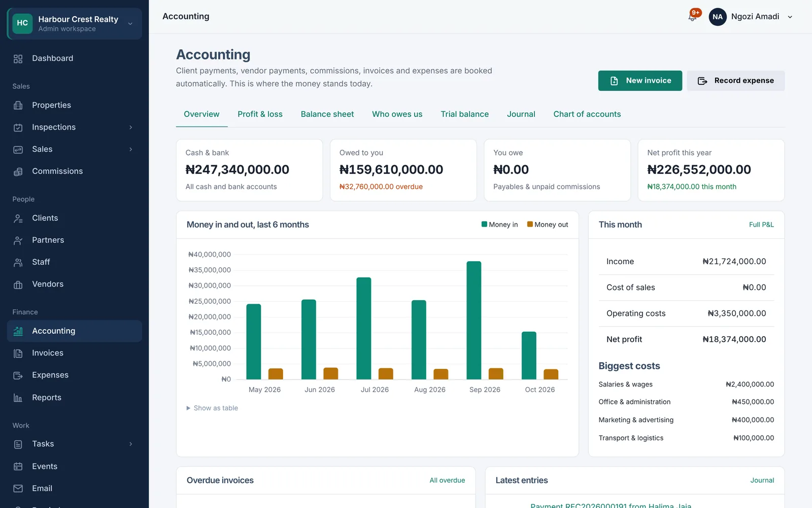Click the Oct 2026 Money out bar
This screenshot has width=812, height=508.
pos(551,374)
